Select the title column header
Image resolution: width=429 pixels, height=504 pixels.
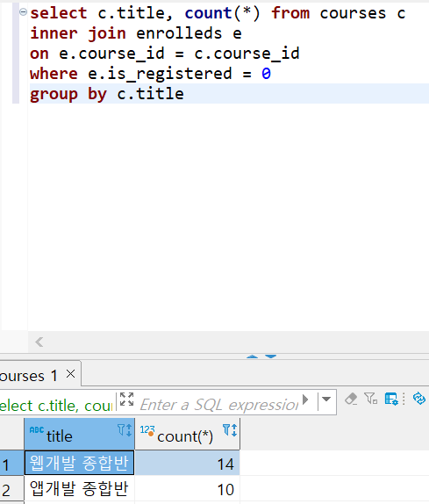pos(79,435)
